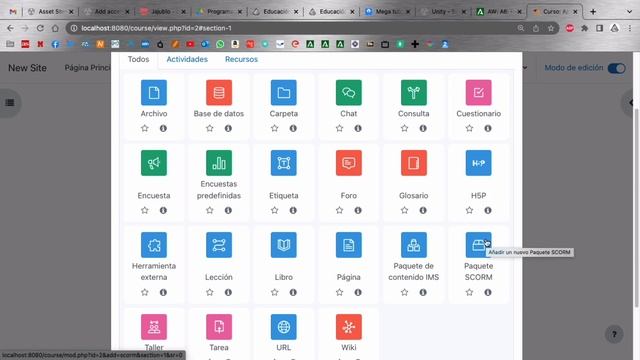The height and width of the screenshot is (360, 640).
Task: Show info for Página
Action: point(358,292)
